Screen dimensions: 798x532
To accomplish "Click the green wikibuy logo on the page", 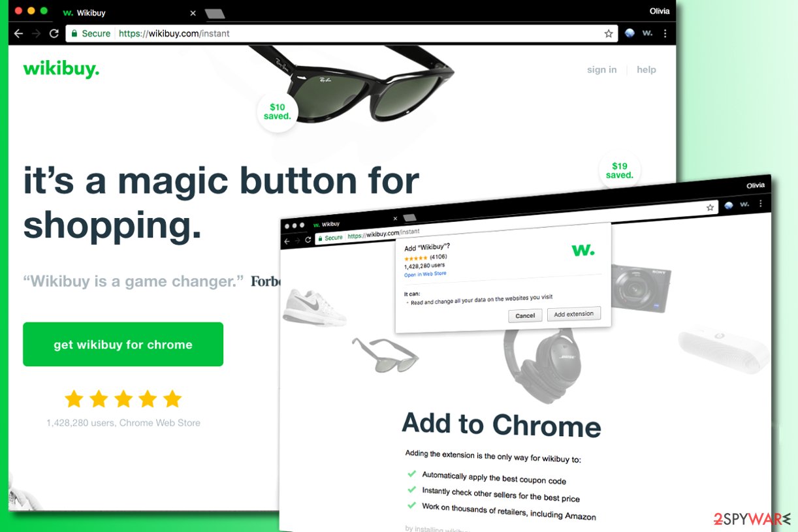I will click(x=61, y=69).
